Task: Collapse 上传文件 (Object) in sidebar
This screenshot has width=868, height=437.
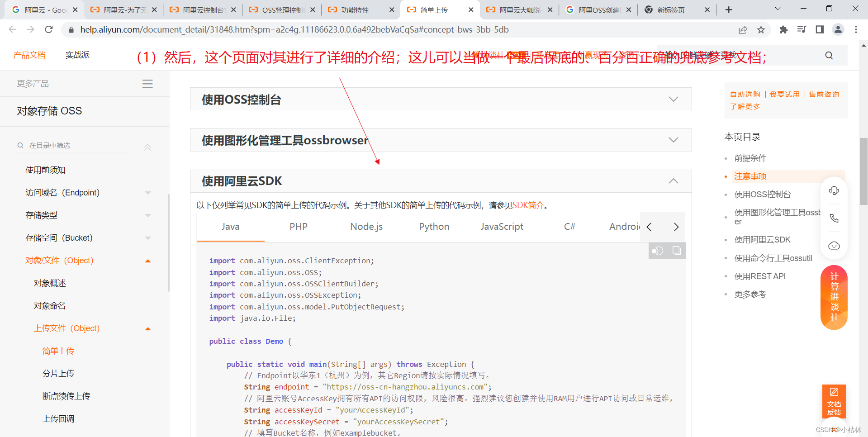Action: point(147,328)
